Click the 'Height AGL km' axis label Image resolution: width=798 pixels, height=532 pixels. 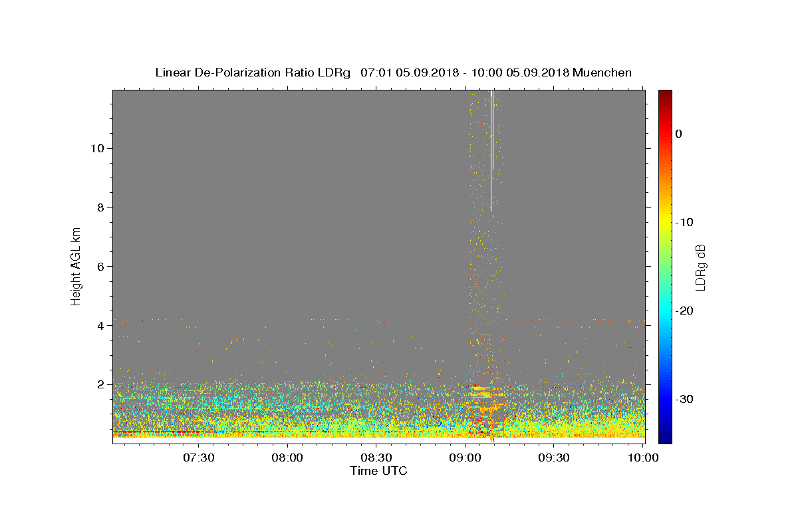76,266
